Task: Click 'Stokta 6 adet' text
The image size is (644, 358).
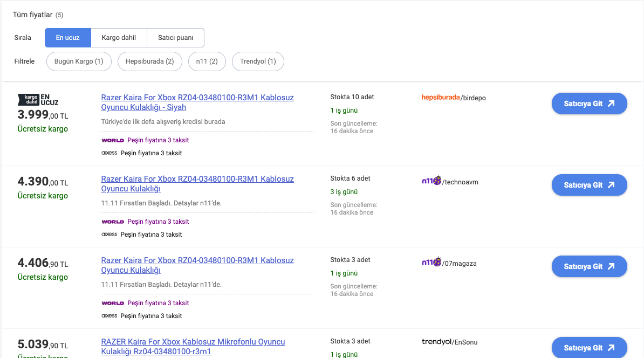Action: pos(351,178)
